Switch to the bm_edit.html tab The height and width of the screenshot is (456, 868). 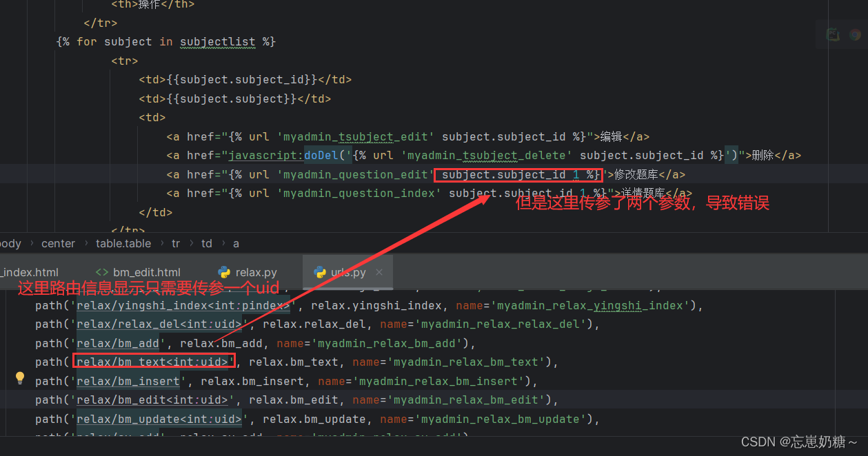tap(145, 272)
